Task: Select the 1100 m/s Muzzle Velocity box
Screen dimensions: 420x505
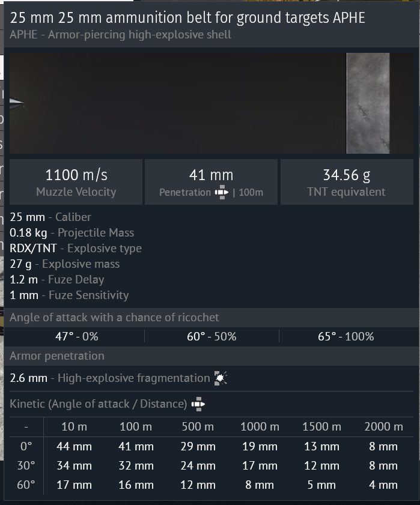Action: [x=76, y=183]
